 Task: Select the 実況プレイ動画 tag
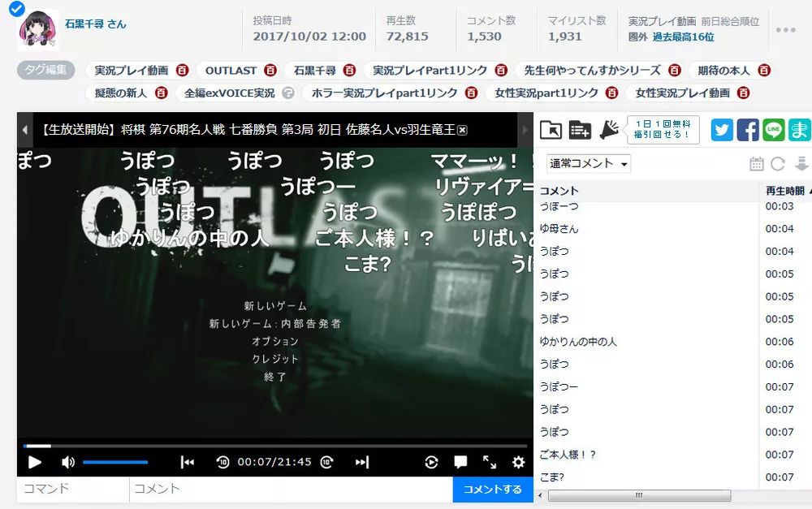(131, 71)
